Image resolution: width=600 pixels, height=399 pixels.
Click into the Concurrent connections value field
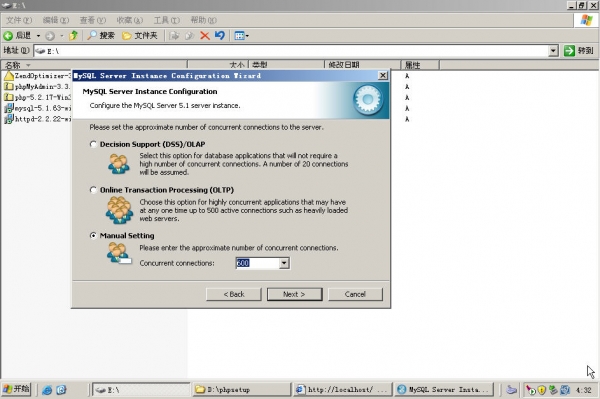257,263
